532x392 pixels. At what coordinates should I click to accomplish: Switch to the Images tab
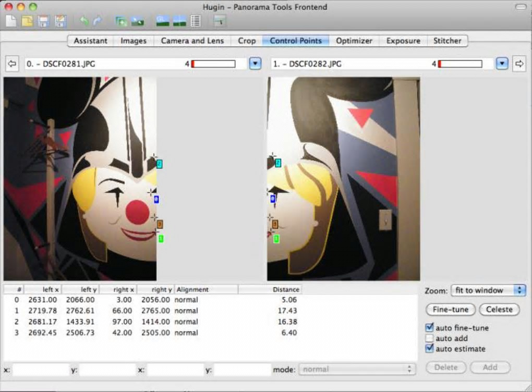coord(134,41)
